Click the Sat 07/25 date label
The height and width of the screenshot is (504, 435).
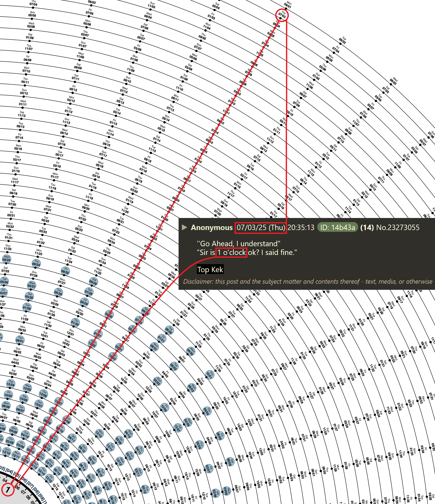click(5, 269)
